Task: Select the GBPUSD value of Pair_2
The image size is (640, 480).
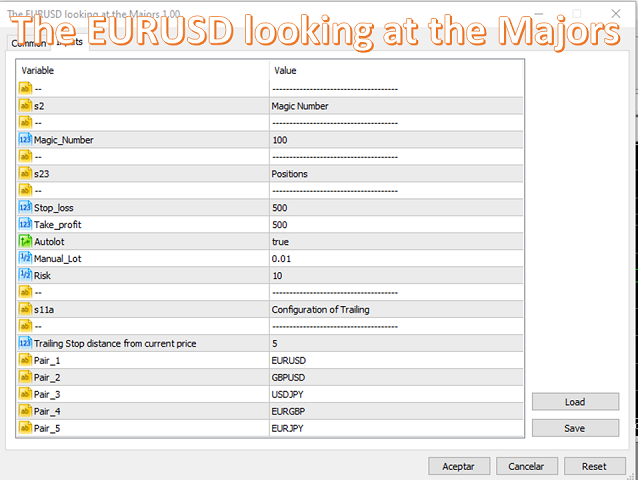Action: pyautogui.click(x=288, y=378)
